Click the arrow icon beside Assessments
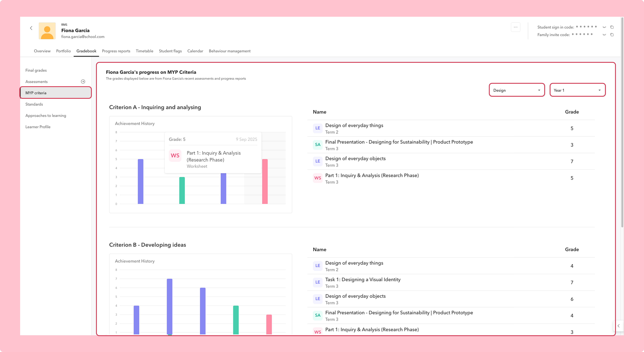Viewport: 644px width, 352px height. tap(83, 81)
